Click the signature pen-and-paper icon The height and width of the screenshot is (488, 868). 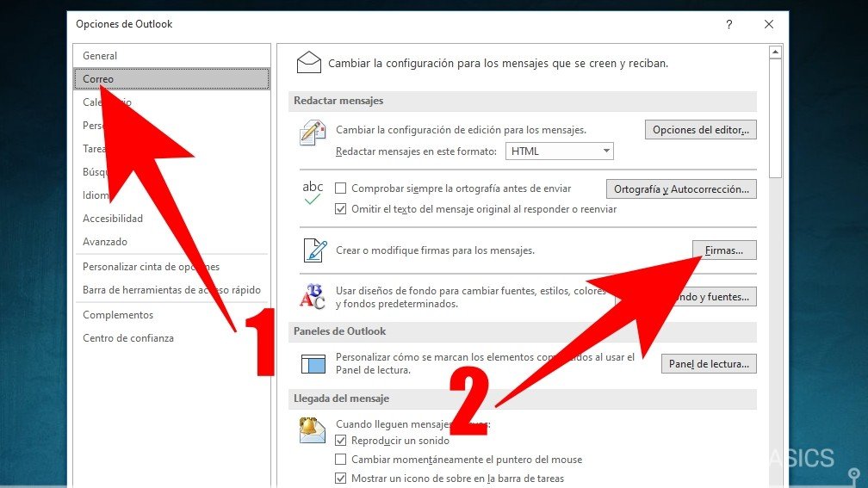point(315,250)
